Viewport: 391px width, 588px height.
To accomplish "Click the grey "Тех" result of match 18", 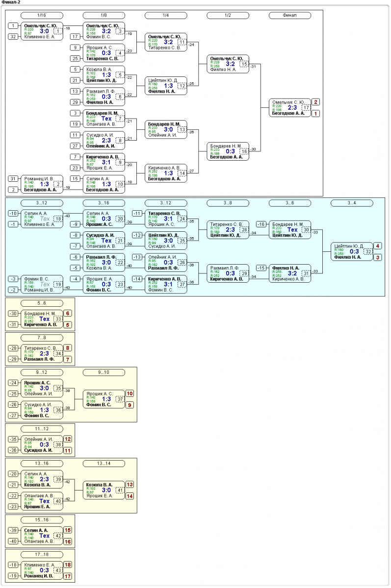I will click(x=44, y=219).
